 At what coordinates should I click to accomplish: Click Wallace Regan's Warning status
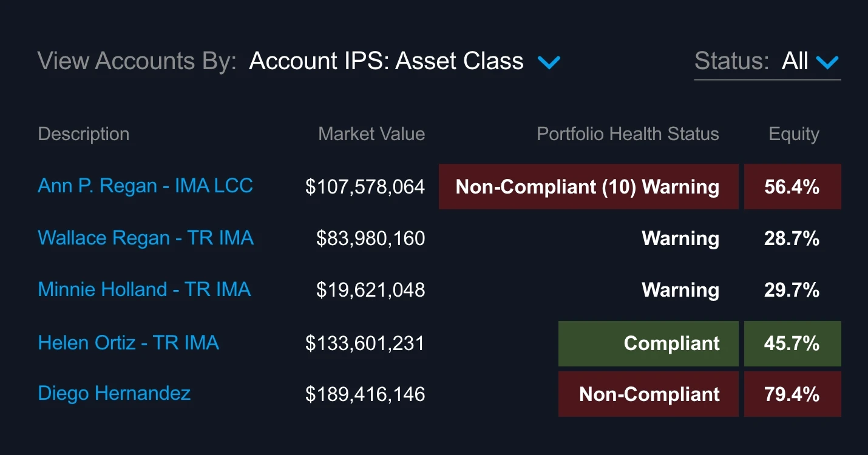point(680,238)
